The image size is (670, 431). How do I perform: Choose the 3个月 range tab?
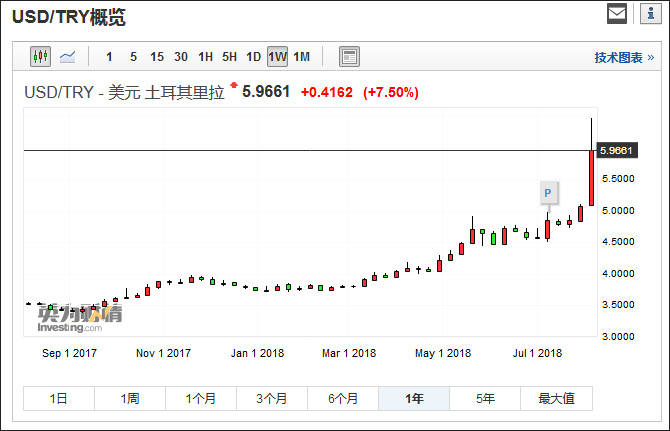pyautogui.click(x=272, y=399)
